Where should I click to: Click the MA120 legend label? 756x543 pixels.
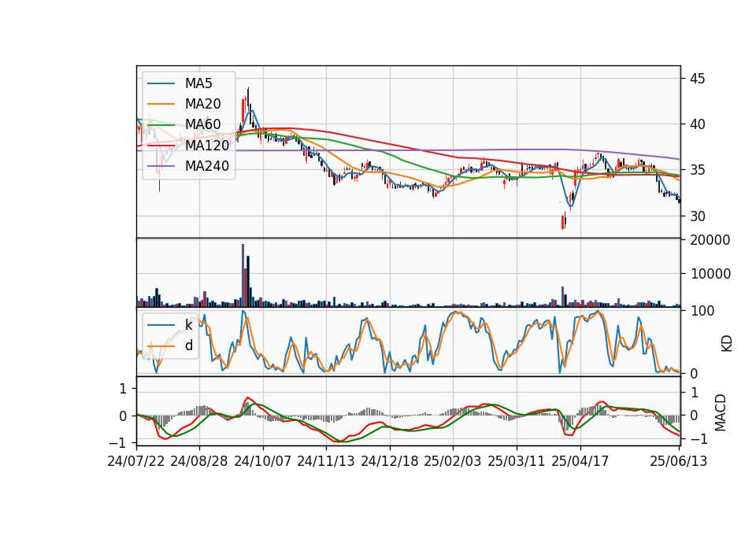[207, 145]
